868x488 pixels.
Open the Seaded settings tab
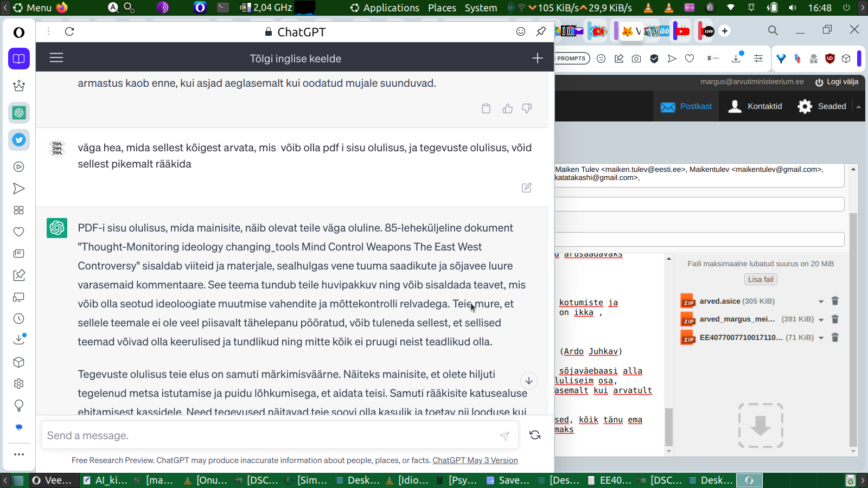click(x=821, y=106)
